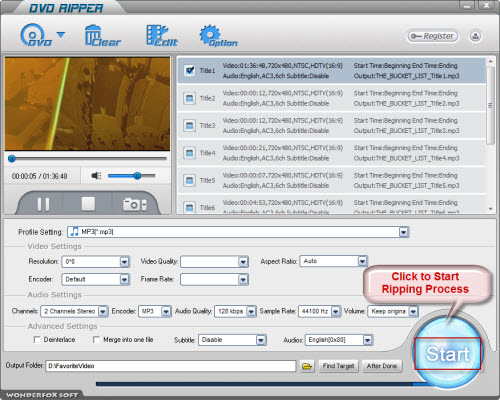Open the Audio Quality 128 kbps dropdown
This screenshot has height=400, width=500.
click(251, 311)
